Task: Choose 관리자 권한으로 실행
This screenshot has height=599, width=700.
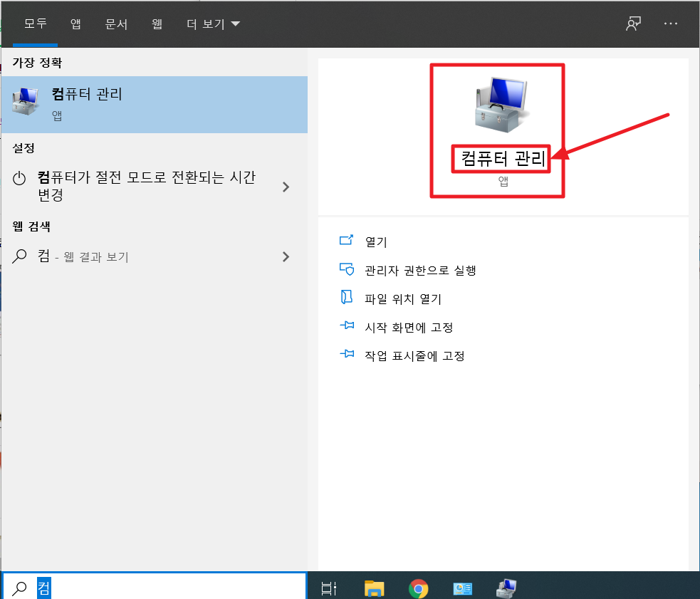Action: [x=421, y=270]
